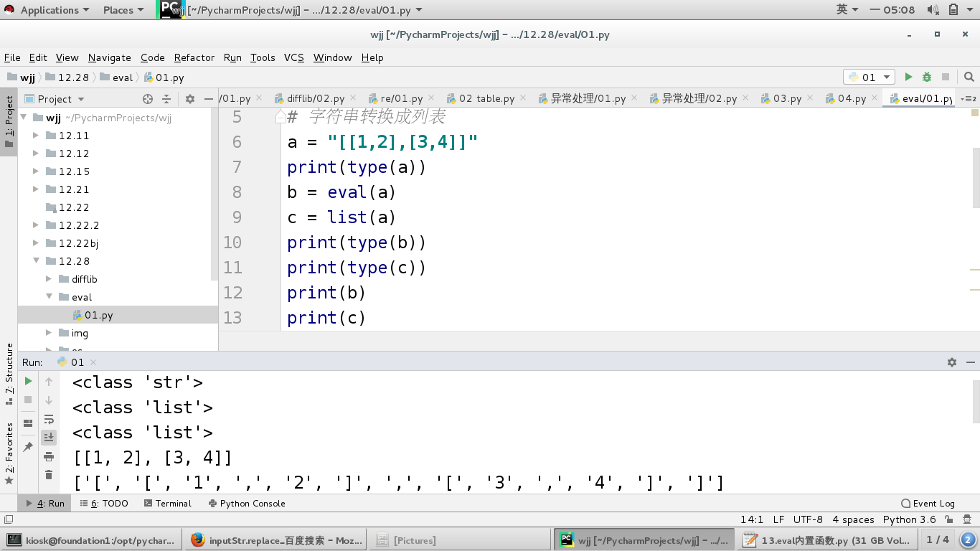Close the re/01.py tab
Viewport: 980px width, 551px height.
pos(430,98)
